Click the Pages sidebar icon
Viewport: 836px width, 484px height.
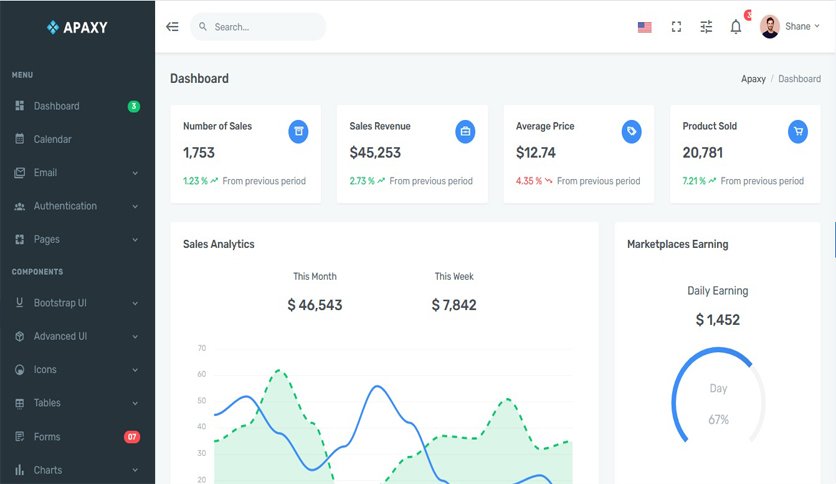pyautogui.click(x=20, y=239)
